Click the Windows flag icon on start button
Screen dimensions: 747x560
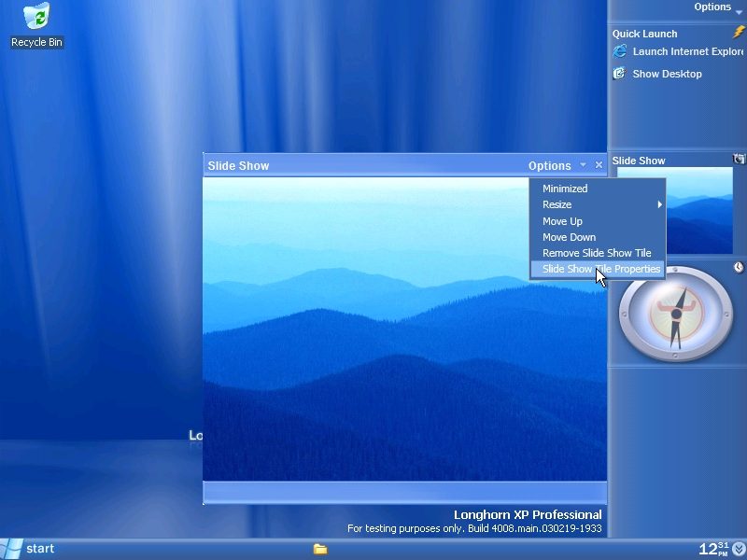tap(12, 549)
